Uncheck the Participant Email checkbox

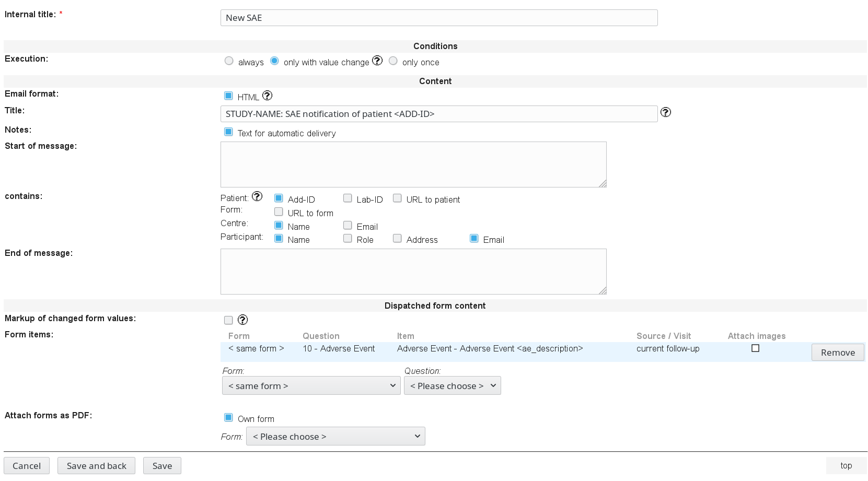[x=474, y=238]
